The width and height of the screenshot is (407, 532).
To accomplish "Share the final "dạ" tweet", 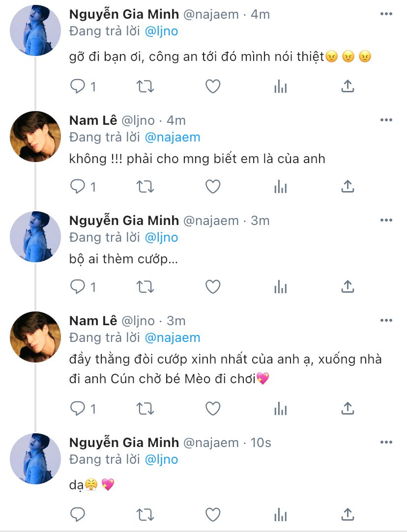I will pyautogui.click(x=348, y=514).
